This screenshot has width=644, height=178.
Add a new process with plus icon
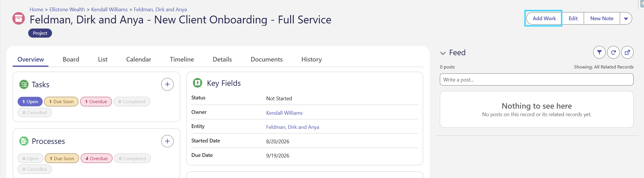coord(167,141)
